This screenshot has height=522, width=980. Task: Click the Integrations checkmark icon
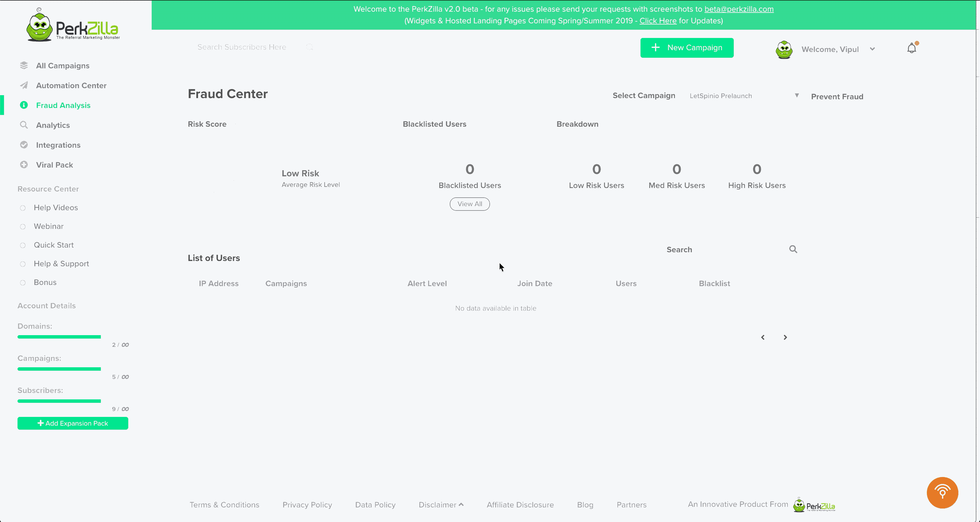point(24,145)
